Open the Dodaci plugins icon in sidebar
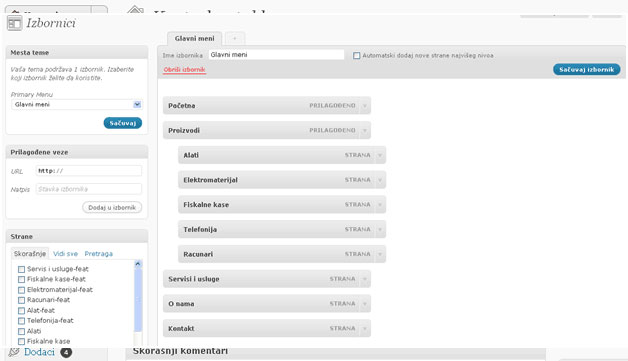This screenshot has width=628, height=361. click(x=14, y=352)
